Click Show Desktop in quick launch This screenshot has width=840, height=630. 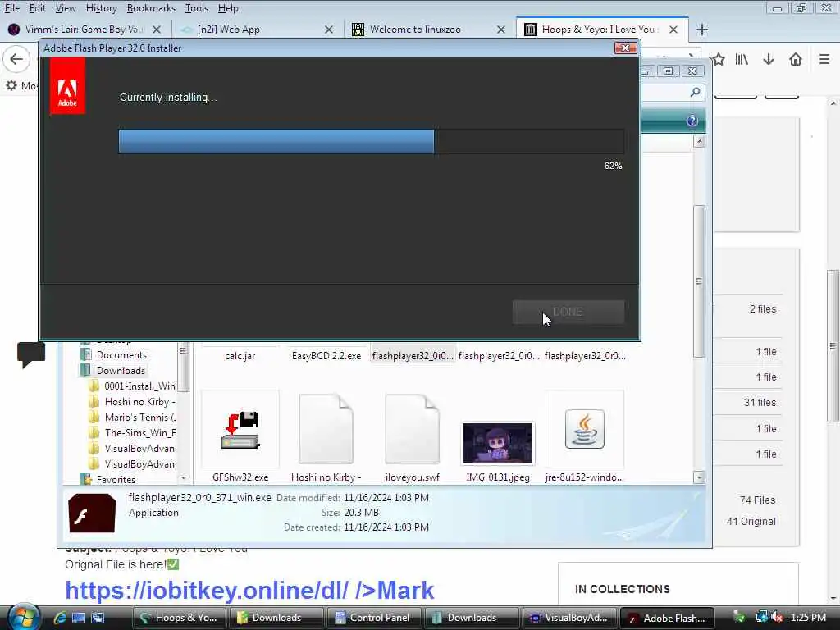[78, 618]
